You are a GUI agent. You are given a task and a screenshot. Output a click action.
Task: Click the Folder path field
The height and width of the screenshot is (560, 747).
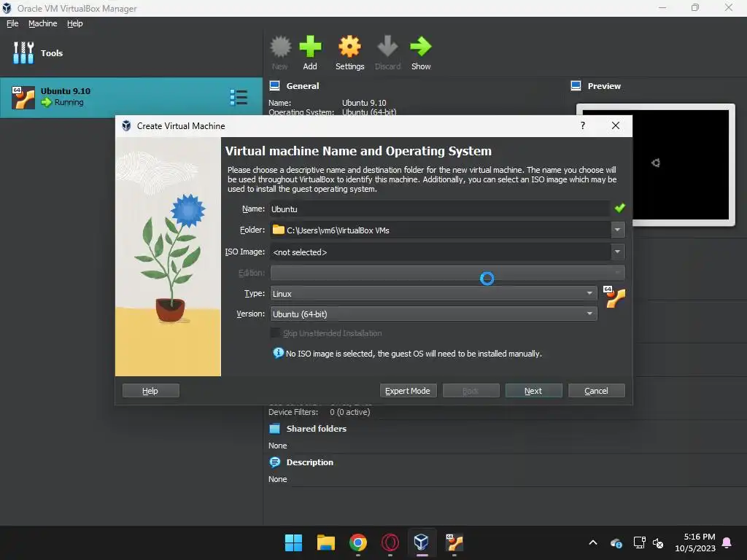coord(440,230)
